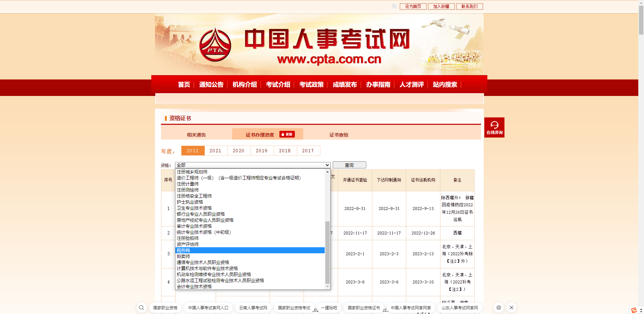Choose 注册验船师 option
Viewport: 644px width, 314px height.
pos(250,238)
